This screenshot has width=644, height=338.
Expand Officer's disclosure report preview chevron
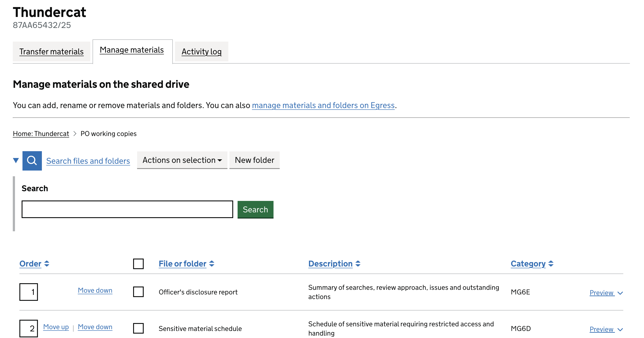620,293
